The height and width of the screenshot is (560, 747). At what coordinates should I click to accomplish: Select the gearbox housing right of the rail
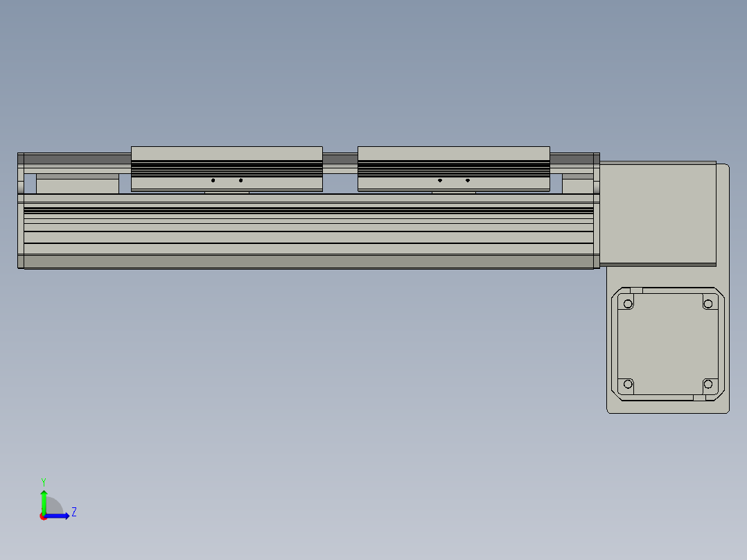click(x=658, y=213)
